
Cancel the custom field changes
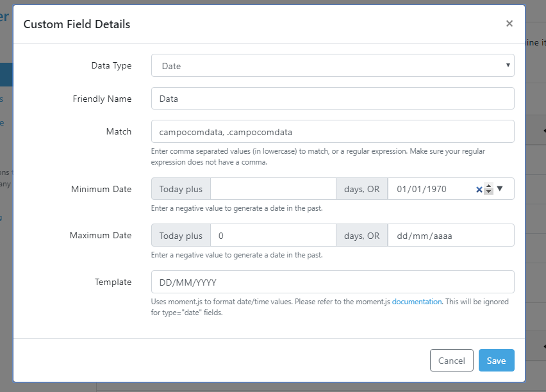[x=452, y=361]
